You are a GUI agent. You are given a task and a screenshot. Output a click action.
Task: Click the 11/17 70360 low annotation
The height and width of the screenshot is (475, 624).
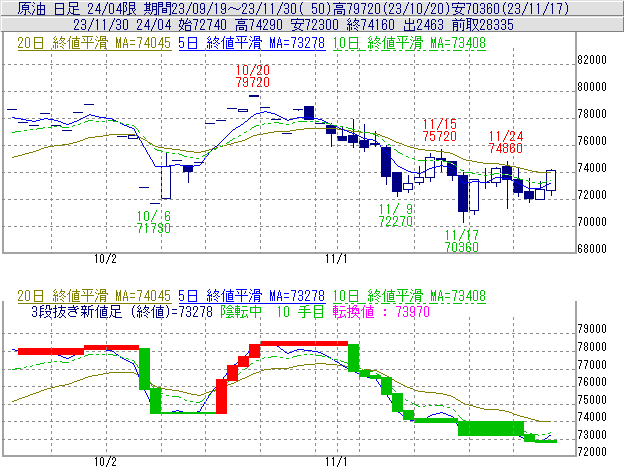tap(462, 241)
